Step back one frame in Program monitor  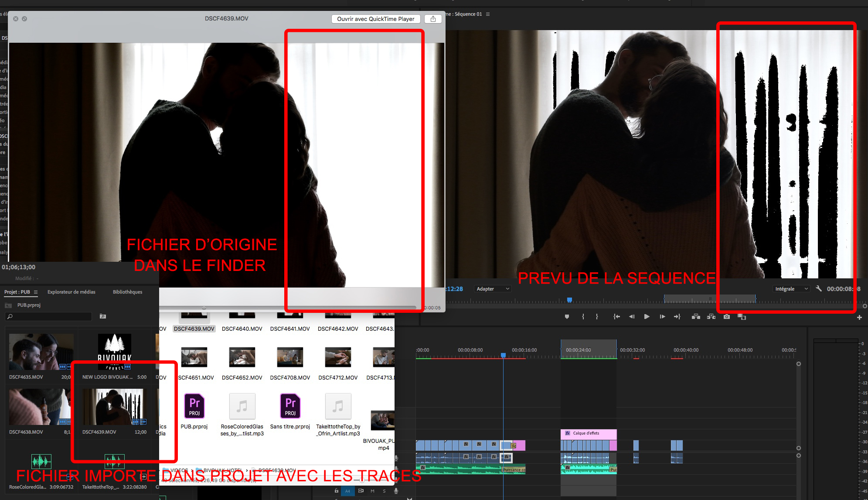pyautogui.click(x=632, y=317)
